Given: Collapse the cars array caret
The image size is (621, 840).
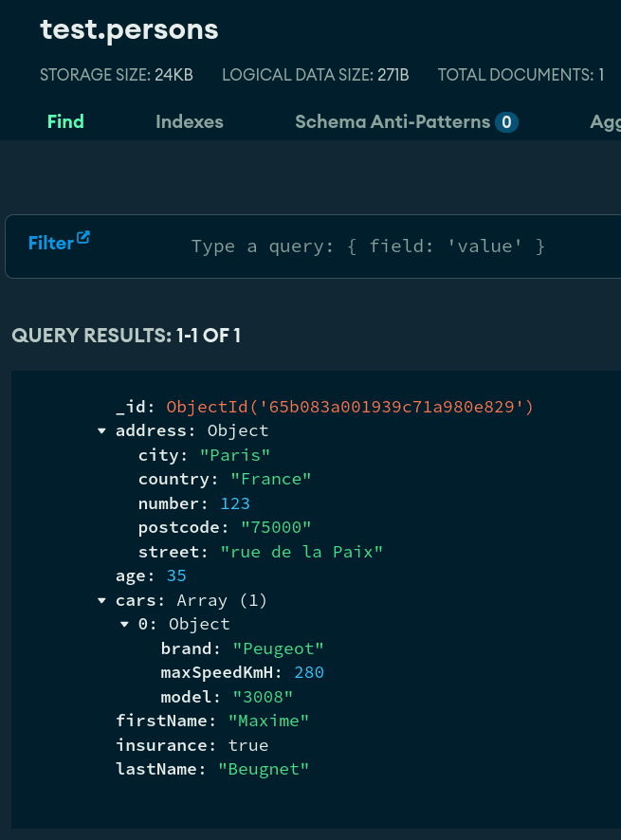Looking at the screenshot, I should click(x=101, y=601).
